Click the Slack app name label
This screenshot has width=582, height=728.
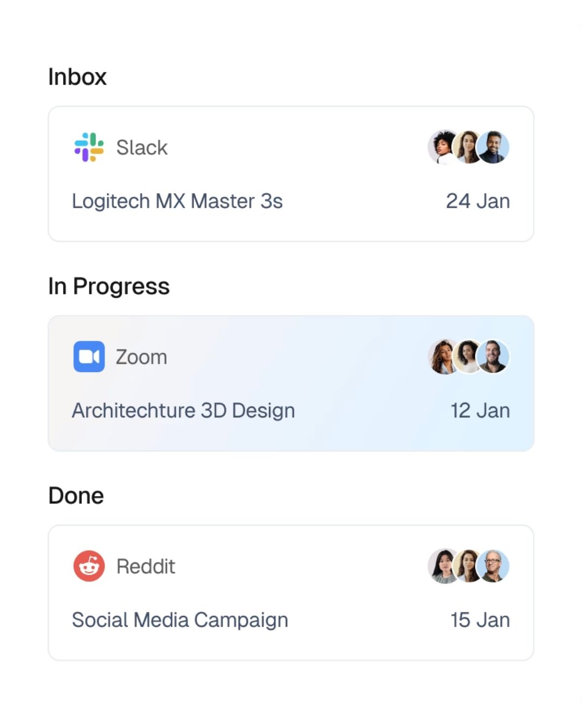pyautogui.click(x=142, y=147)
